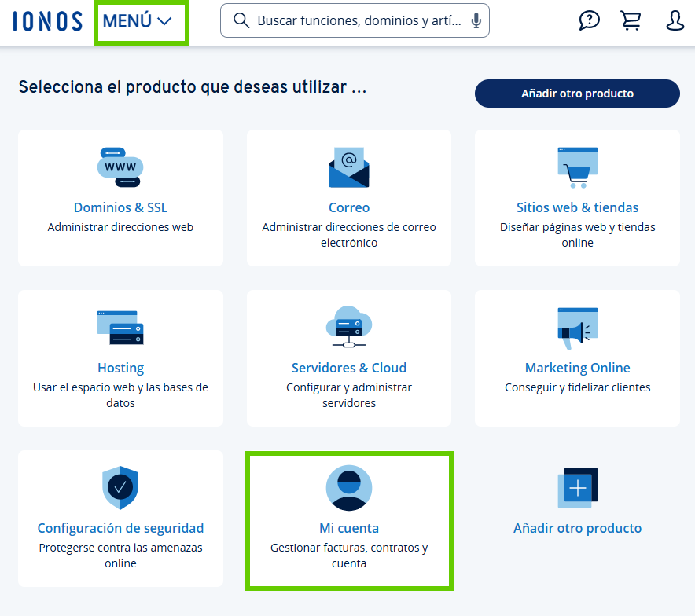The height and width of the screenshot is (616, 695).
Task: Click the Mi cuenta avatar icon
Action: tap(349, 488)
